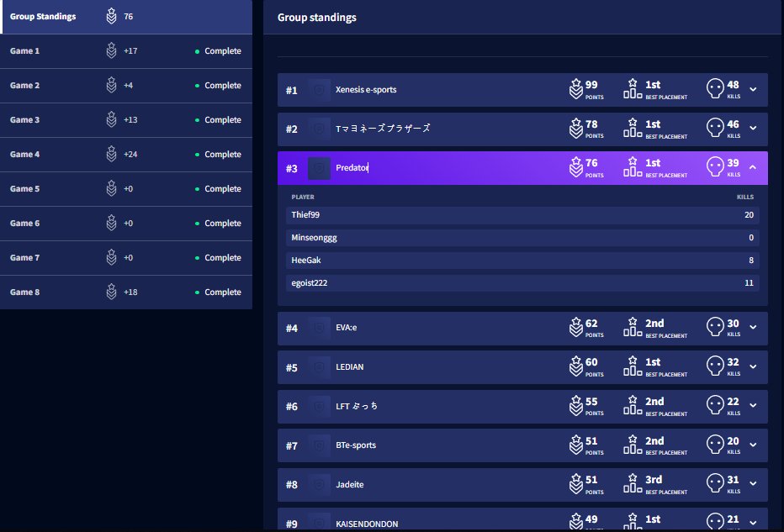Click the Jadeite team name
The image size is (784, 532).
click(x=349, y=485)
